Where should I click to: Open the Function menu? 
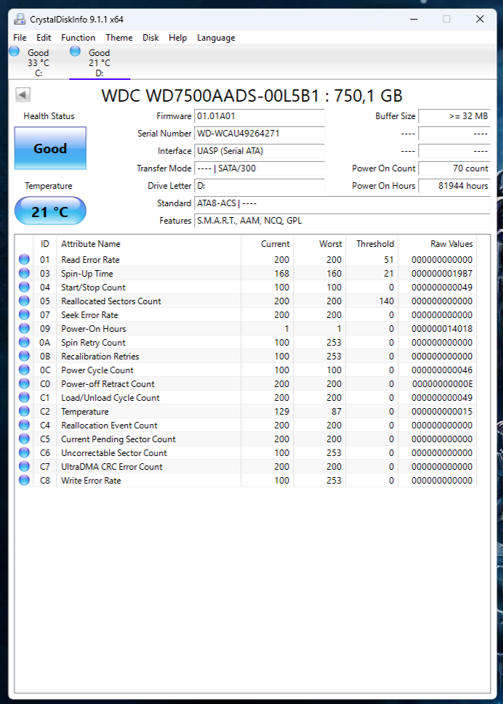click(x=78, y=38)
